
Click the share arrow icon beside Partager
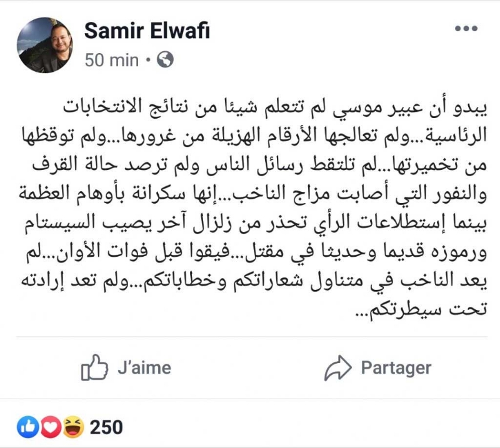coord(337,368)
